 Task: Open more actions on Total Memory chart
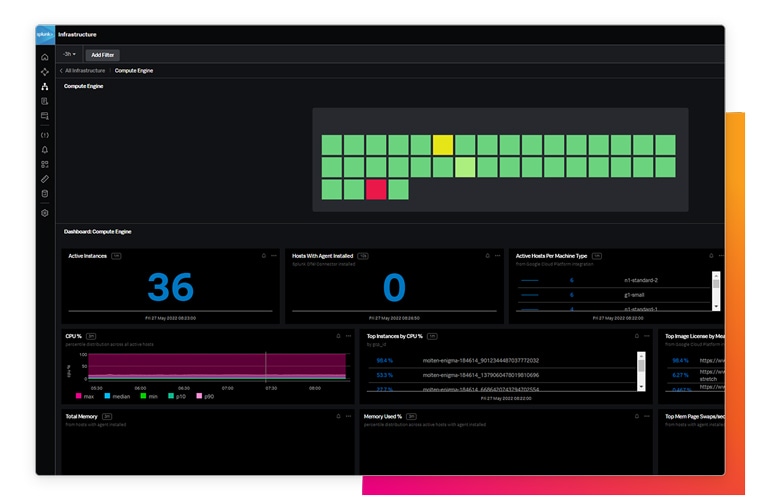pyautogui.click(x=348, y=416)
